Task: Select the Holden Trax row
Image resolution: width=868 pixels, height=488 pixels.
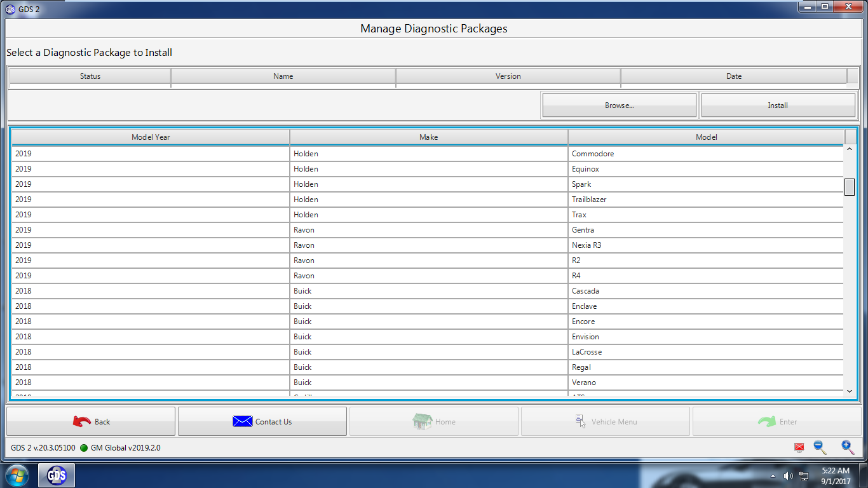Action: [x=428, y=215]
